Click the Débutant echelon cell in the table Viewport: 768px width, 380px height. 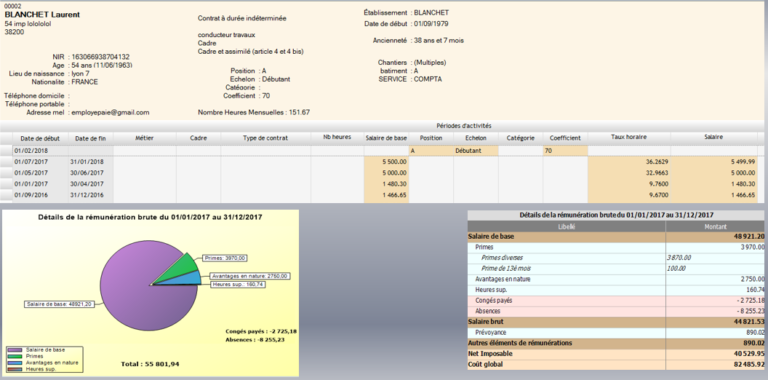tap(476, 151)
